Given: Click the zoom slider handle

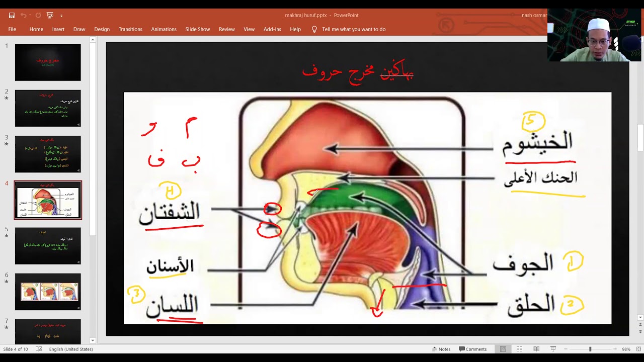Looking at the screenshot, I should (590, 349).
